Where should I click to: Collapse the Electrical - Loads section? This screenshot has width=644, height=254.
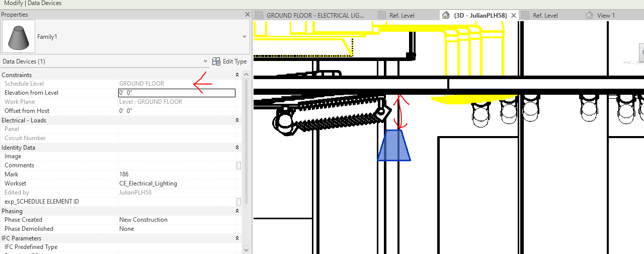tap(237, 120)
